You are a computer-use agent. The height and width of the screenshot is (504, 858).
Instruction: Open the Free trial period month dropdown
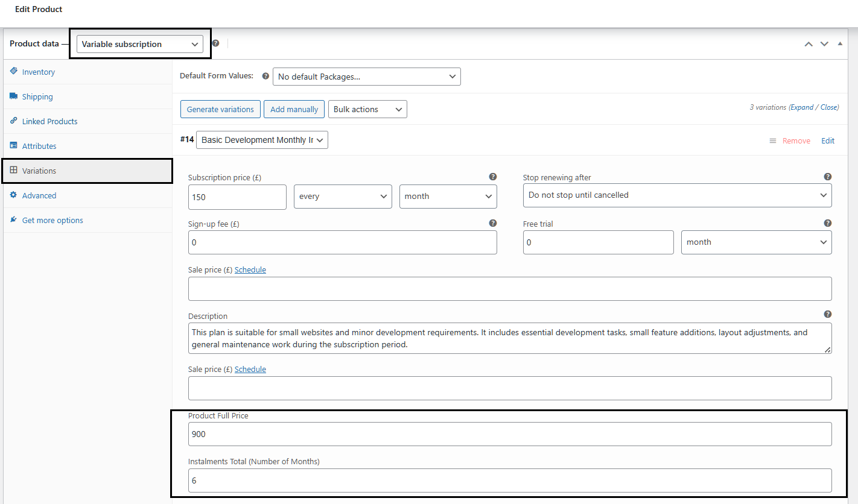pyautogui.click(x=756, y=242)
